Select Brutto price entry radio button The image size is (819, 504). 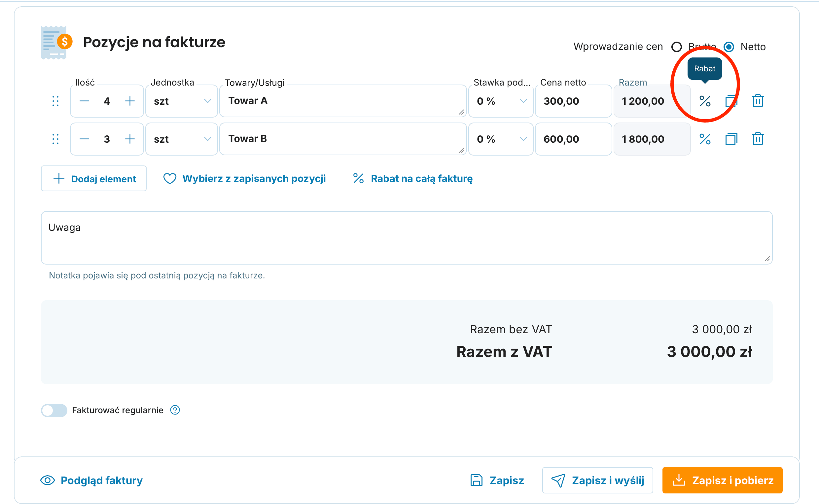(676, 47)
